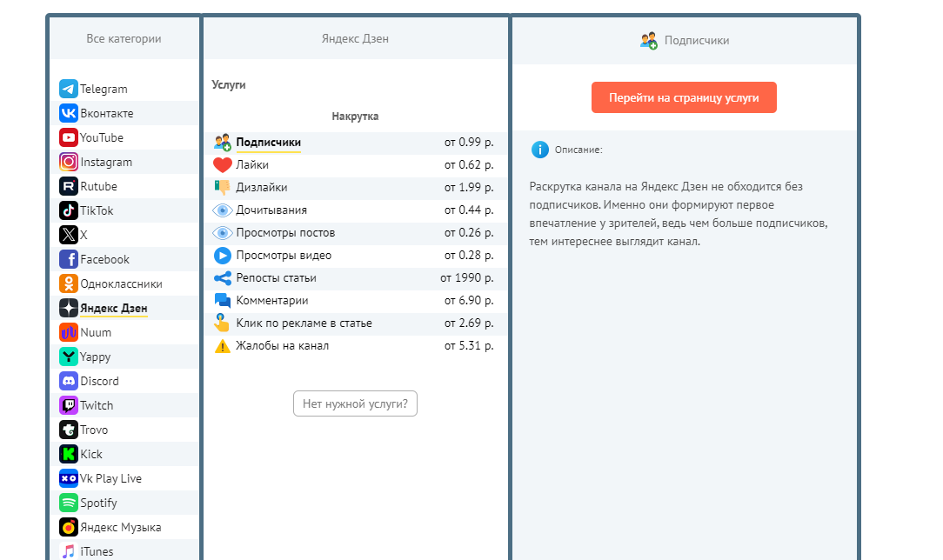Click the Vk Play Live icon
The height and width of the screenshot is (560, 943).
click(69, 478)
